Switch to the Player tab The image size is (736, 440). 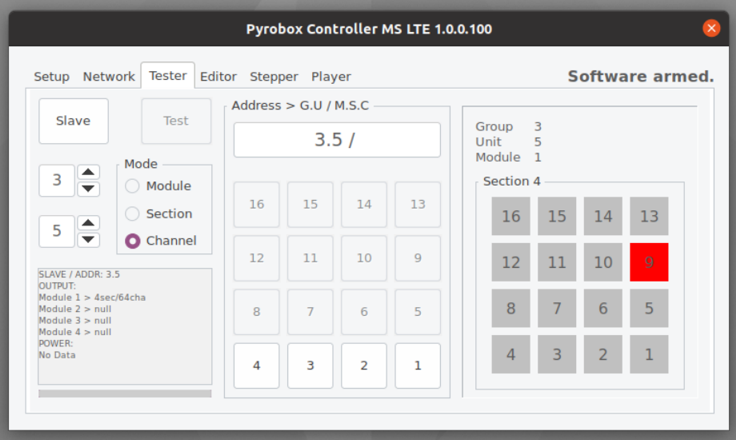(x=331, y=77)
